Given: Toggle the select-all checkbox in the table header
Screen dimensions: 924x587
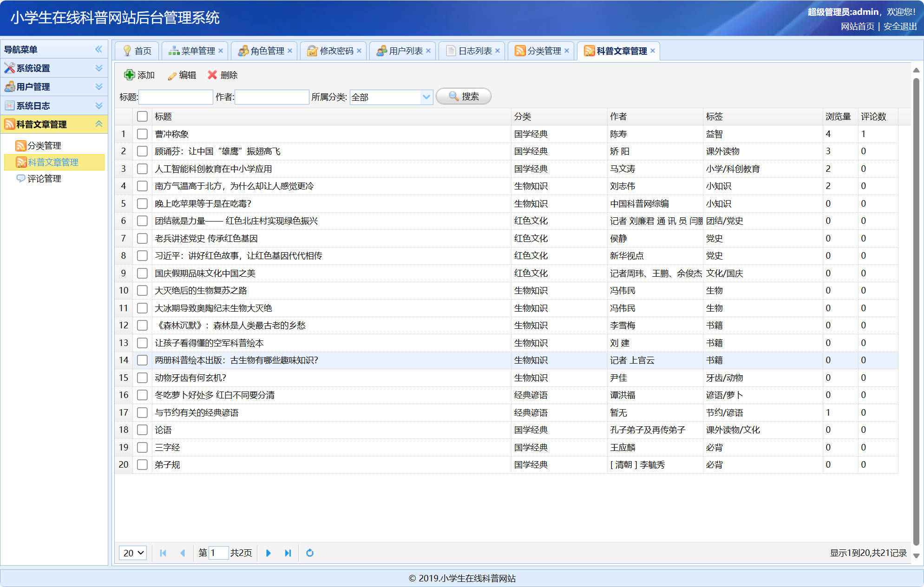Looking at the screenshot, I should 142,116.
